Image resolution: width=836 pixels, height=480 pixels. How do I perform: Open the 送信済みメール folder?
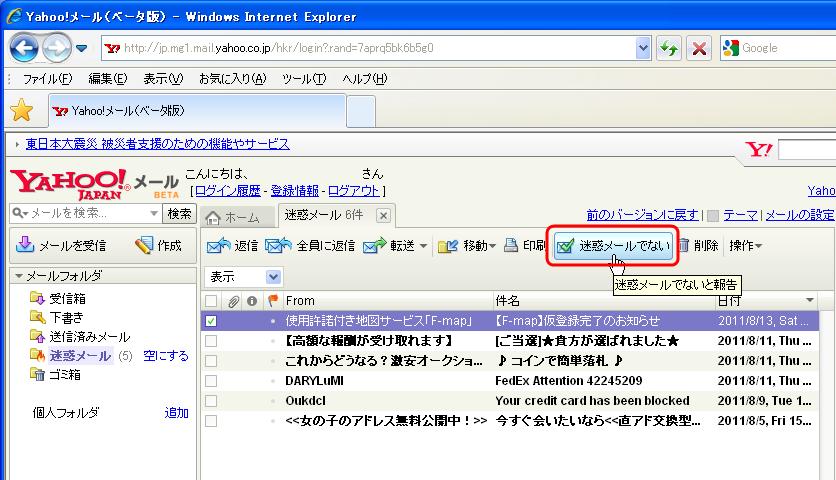coord(80,337)
